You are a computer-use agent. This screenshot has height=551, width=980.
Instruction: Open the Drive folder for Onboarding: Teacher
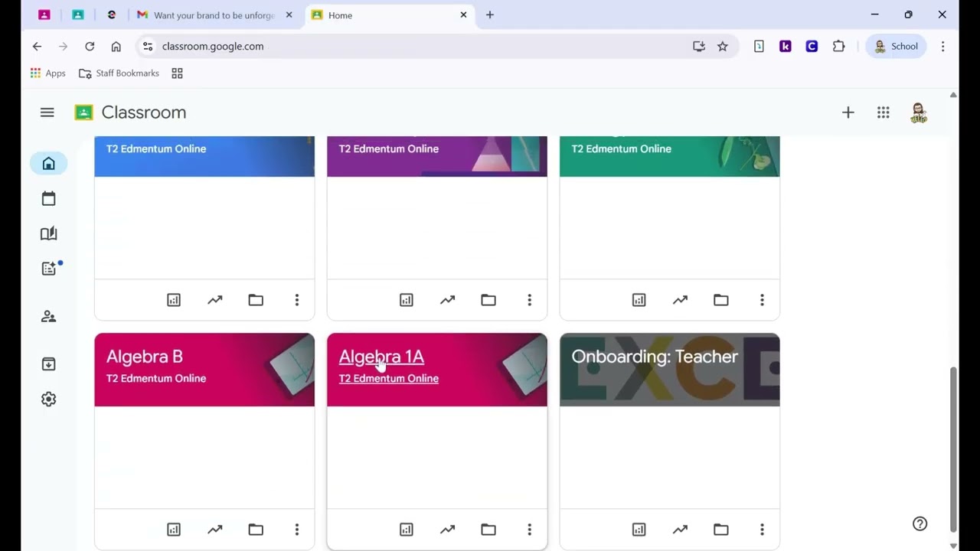coord(721,530)
